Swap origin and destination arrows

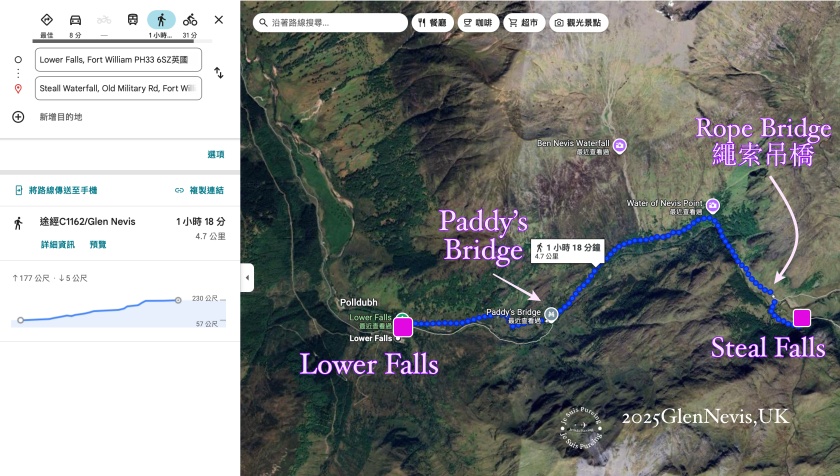click(x=219, y=73)
